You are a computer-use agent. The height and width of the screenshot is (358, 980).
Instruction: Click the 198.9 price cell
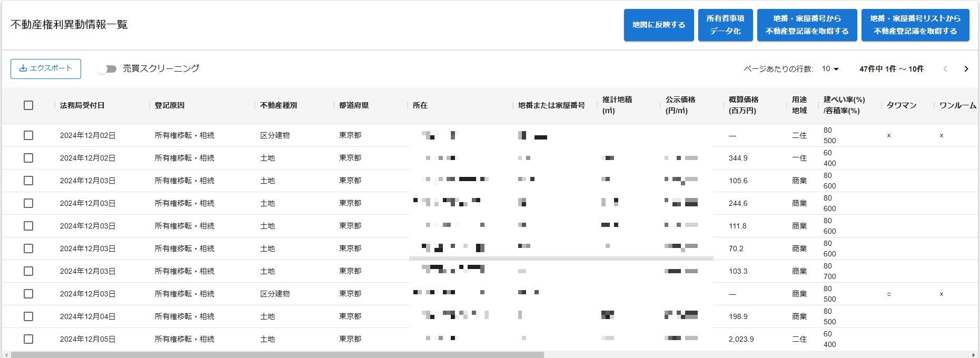pyautogui.click(x=738, y=316)
